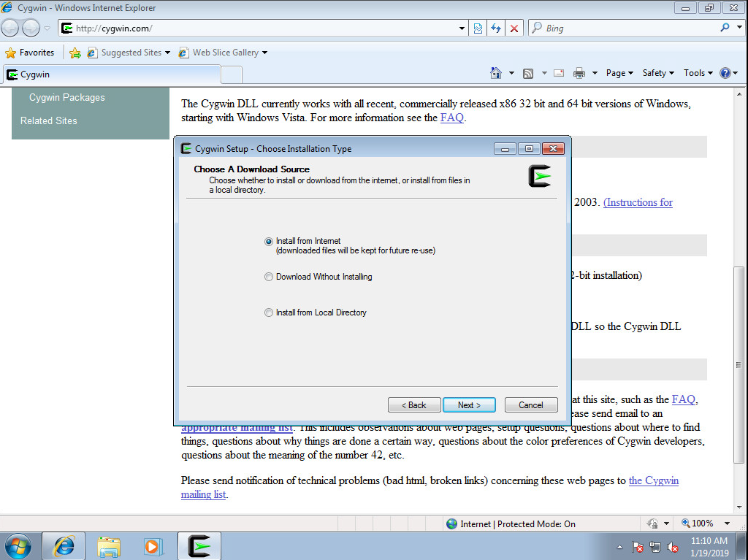Open the Cygwin mailing list link
748x560 pixels.
click(x=653, y=480)
